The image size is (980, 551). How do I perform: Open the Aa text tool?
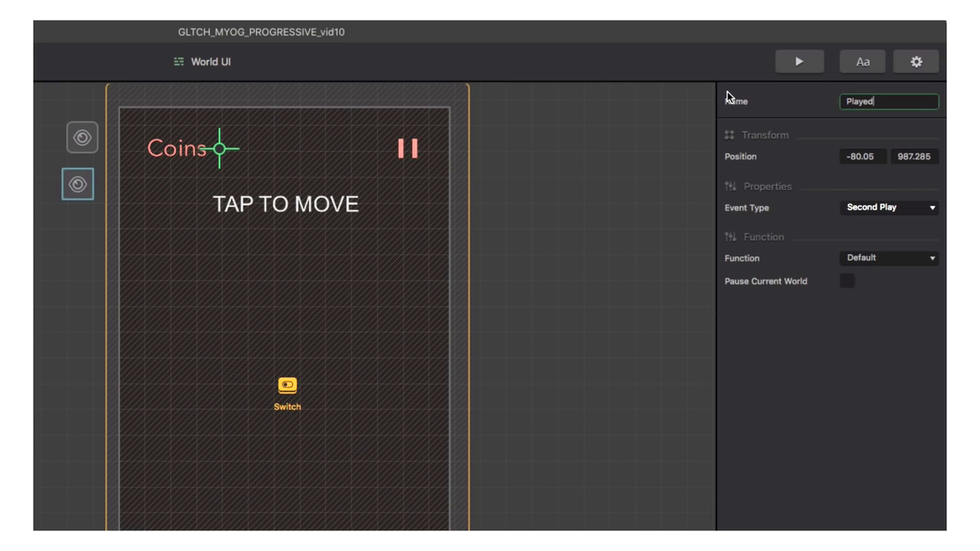pos(862,62)
